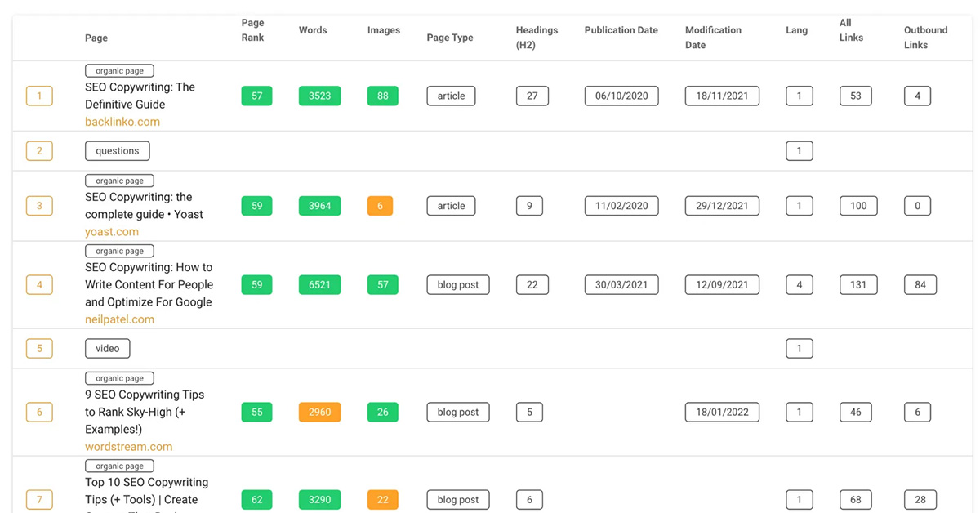Click the rank number 1 badge
This screenshot has width=980, height=513.
pos(39,96)
